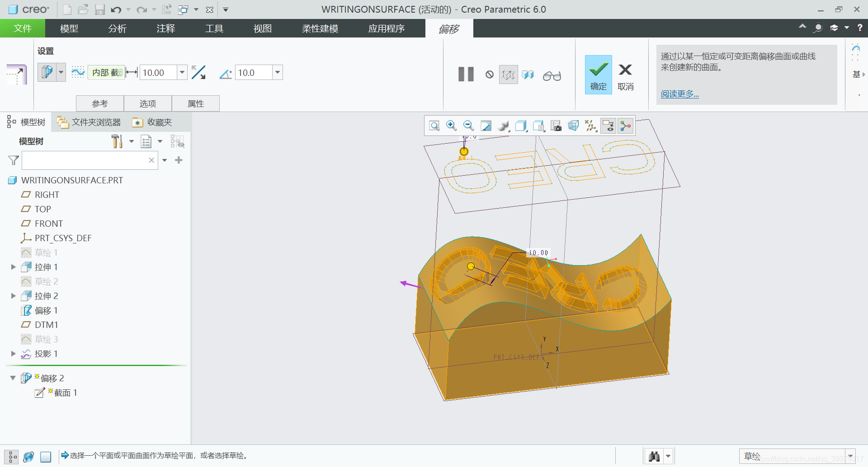868x467 pixels.
Task: Toggle the verify glasses preview icon
Action: tap(552, 75)
